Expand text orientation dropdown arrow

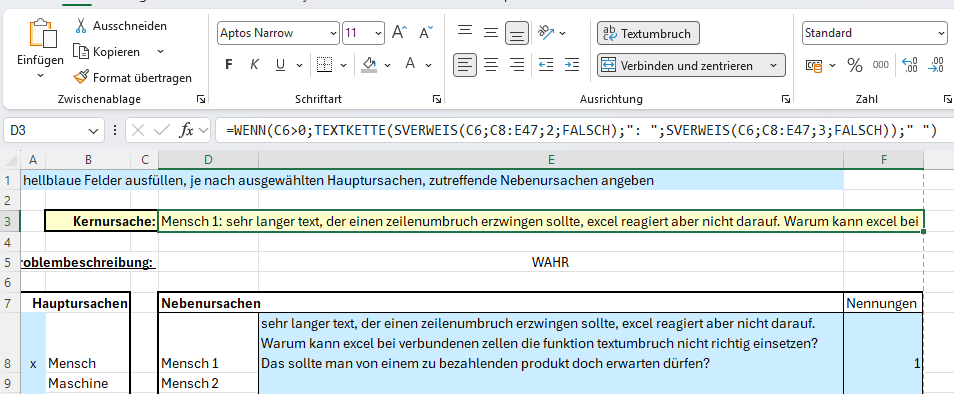pyautogui.click(x=562, y=33)
